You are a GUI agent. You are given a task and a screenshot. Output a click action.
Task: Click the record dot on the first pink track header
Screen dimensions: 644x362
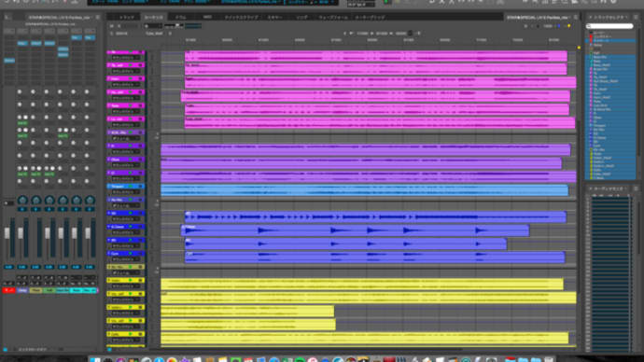tap(141, 52)
